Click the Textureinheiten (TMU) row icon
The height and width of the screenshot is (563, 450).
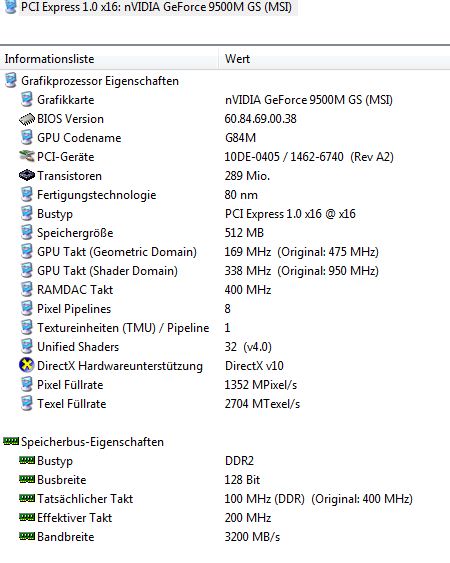point(27,328)
